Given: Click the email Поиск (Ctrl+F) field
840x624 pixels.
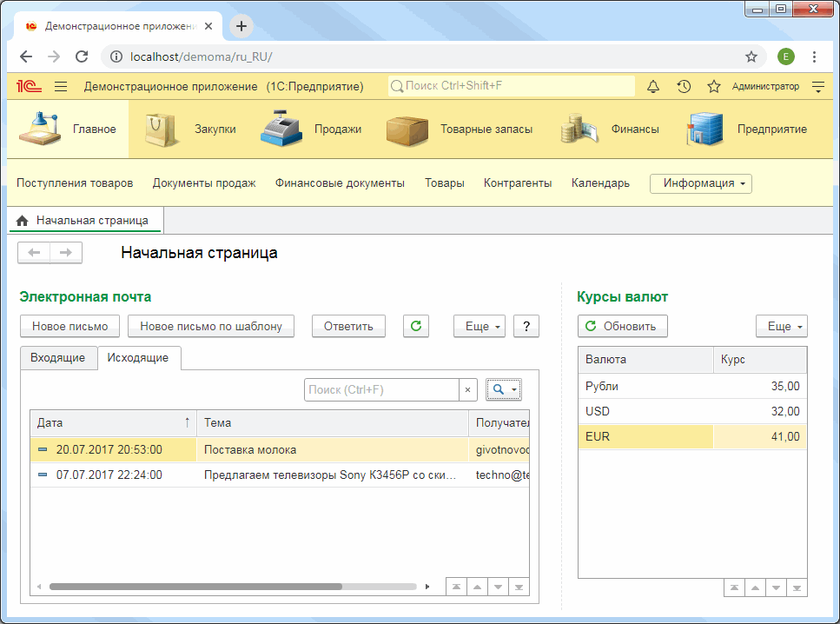Looking at the screenshot, I should tap(381, 389).
